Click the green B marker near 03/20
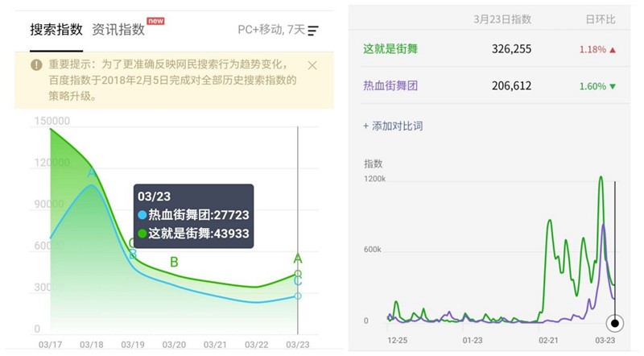The image size is (644, 356). 174,263
